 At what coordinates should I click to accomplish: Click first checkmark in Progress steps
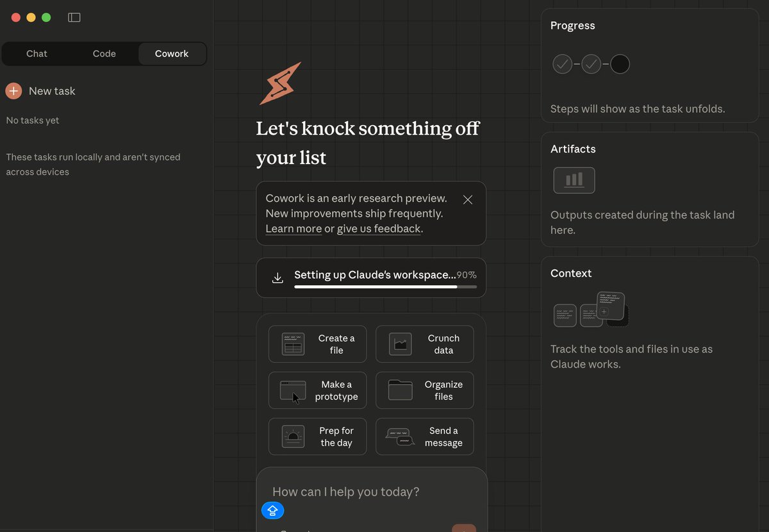(x=562, y=64)
